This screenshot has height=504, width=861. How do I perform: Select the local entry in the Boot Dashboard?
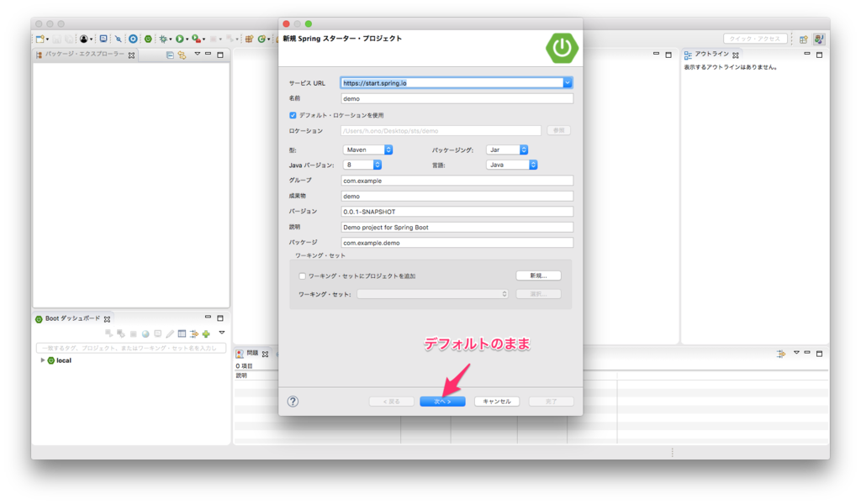coord(60,360)
